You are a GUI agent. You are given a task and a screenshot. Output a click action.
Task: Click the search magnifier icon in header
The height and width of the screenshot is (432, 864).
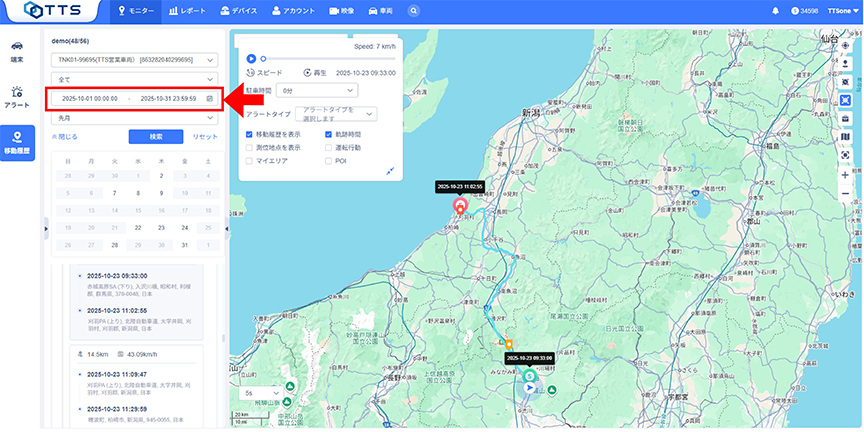click(x=414, y=11)
